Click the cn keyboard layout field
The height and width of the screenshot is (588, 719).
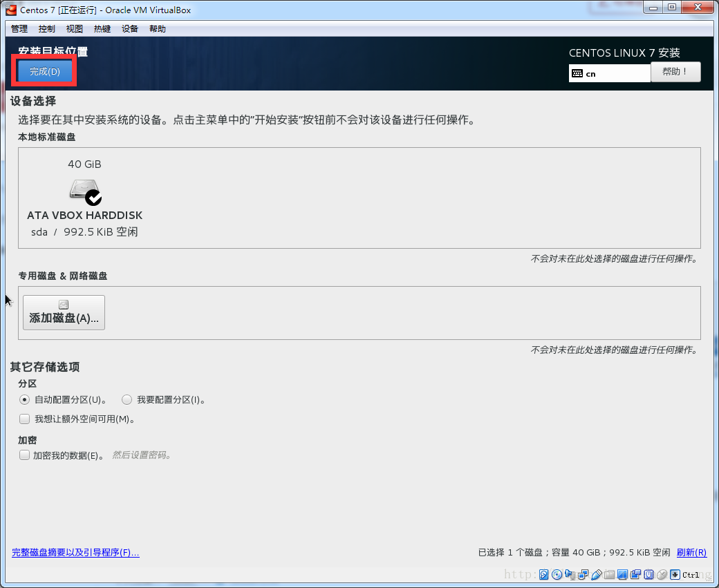[x=609, y=73]
